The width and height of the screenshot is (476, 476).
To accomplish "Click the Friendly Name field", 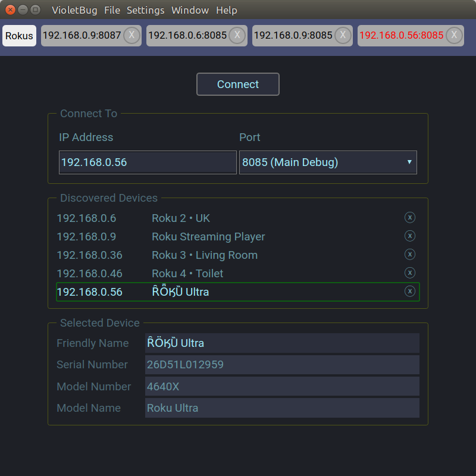I will [282, 343].
